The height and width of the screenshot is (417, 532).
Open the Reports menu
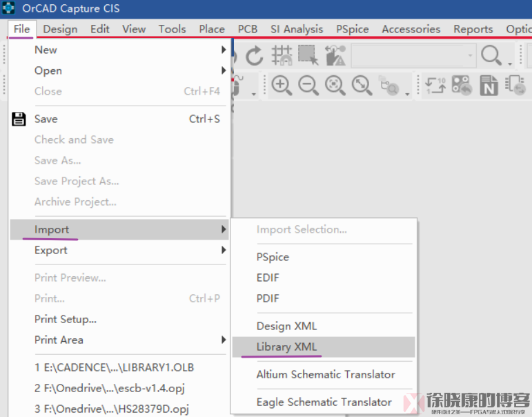click(x=473, y=29)
